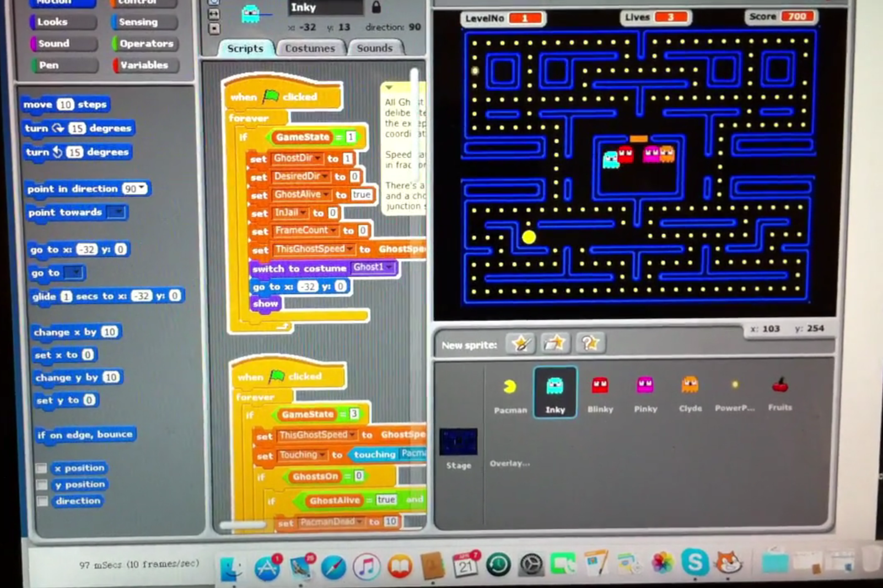
Task: Select the Pacman sprite in the sprite list
Action: click(510, 393)
